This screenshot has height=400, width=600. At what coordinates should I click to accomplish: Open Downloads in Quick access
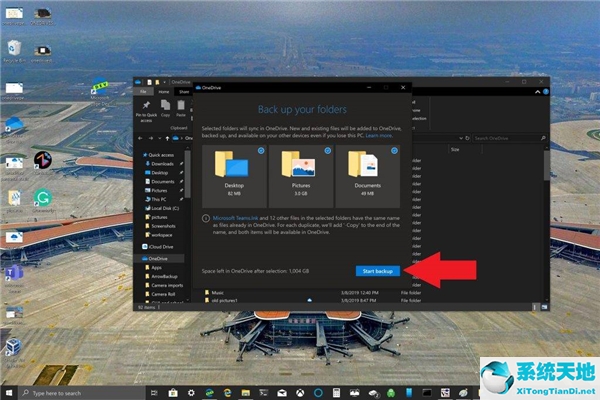coord(162,164)
